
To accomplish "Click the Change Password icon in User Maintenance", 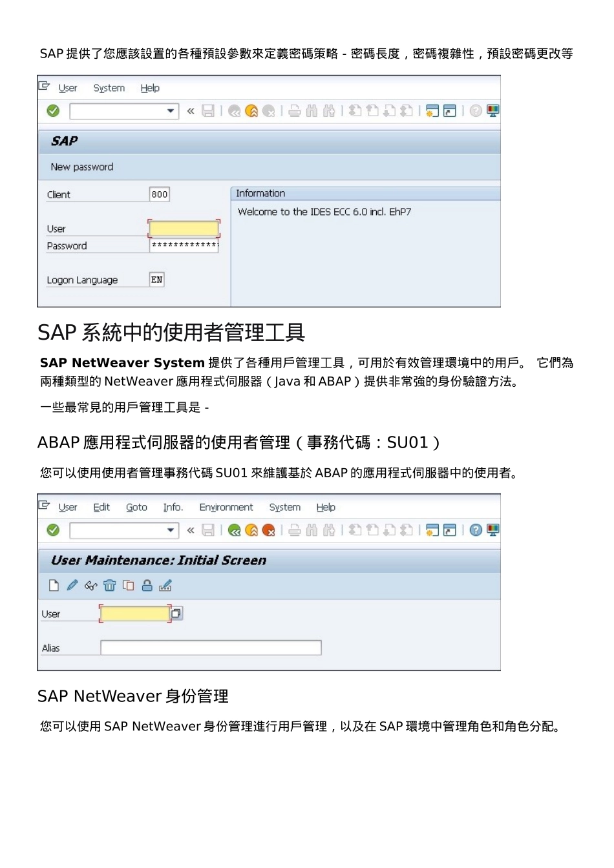I will tap(165, 586).
